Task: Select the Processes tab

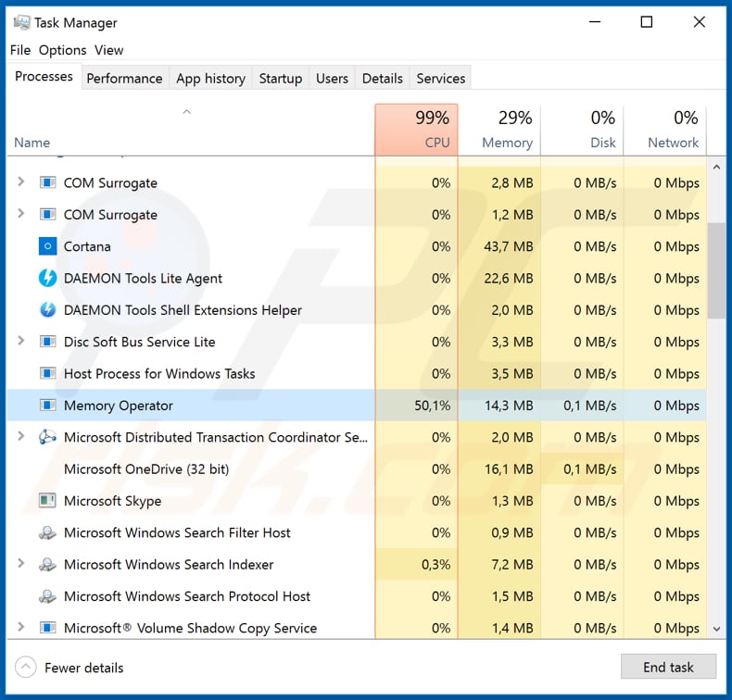Action: [44, 77]
